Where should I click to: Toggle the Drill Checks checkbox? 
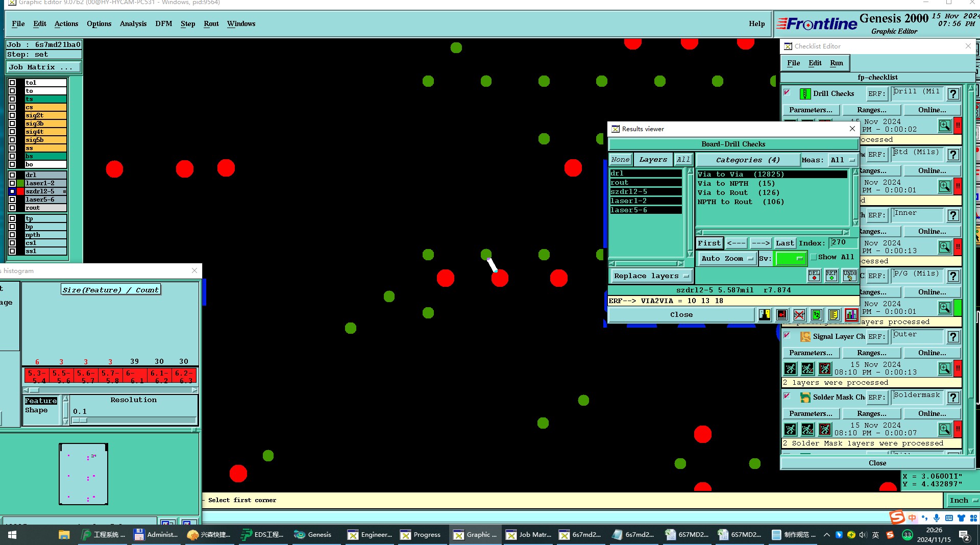pyautogui.click(x=787, y=93)
